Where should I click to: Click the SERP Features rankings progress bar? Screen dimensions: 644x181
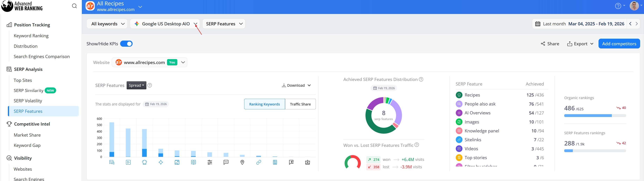pos(595,151)
